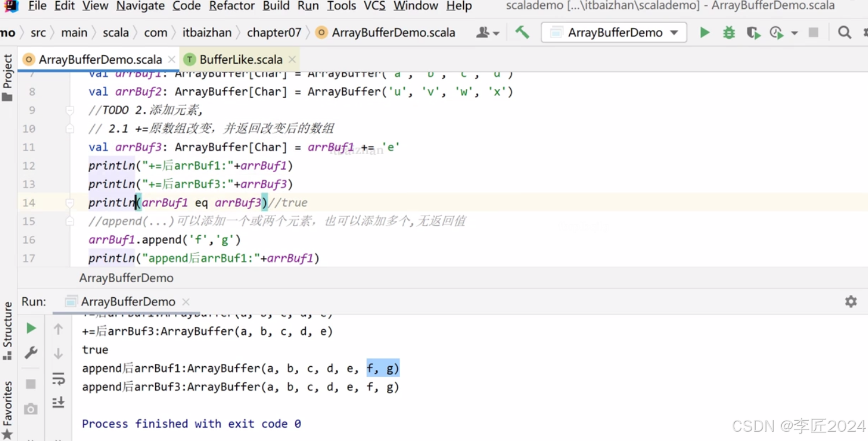
Task: Switch to the BufferLike.scala tab
Action: [x=240, y=59]
